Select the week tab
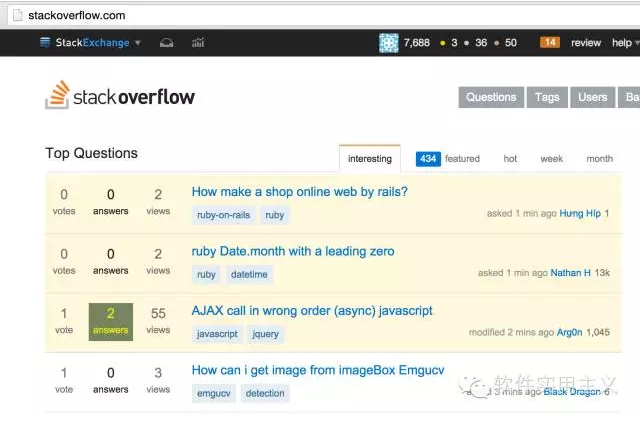This screenshot has height=435, width=641. coord(552,159)
